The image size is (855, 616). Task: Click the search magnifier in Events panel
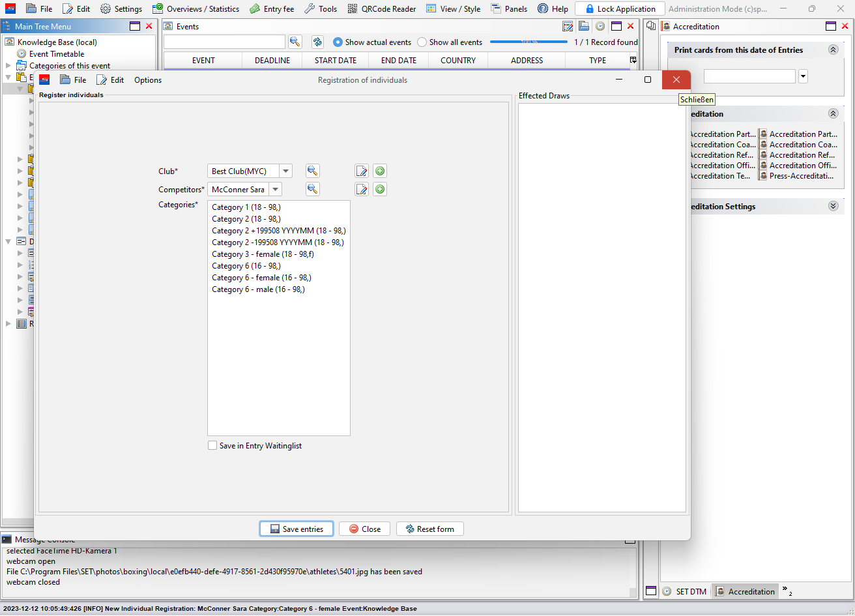[295, 42]
